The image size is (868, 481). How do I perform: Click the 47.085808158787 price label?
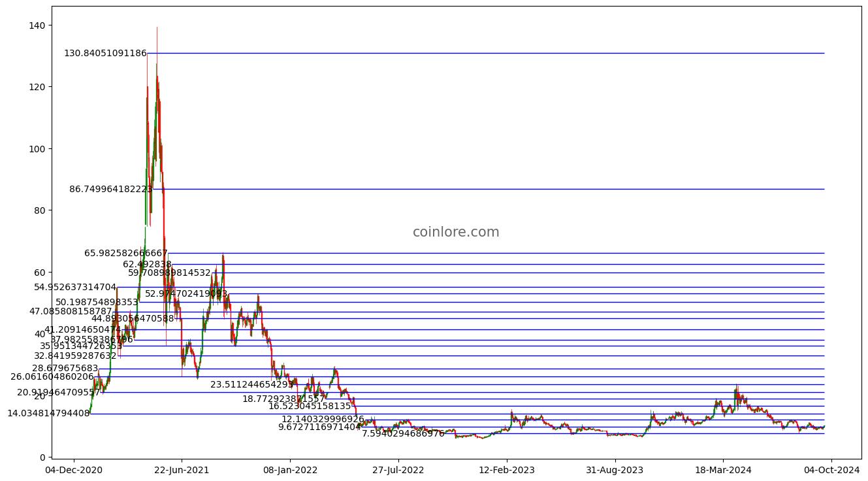(71, 311)
